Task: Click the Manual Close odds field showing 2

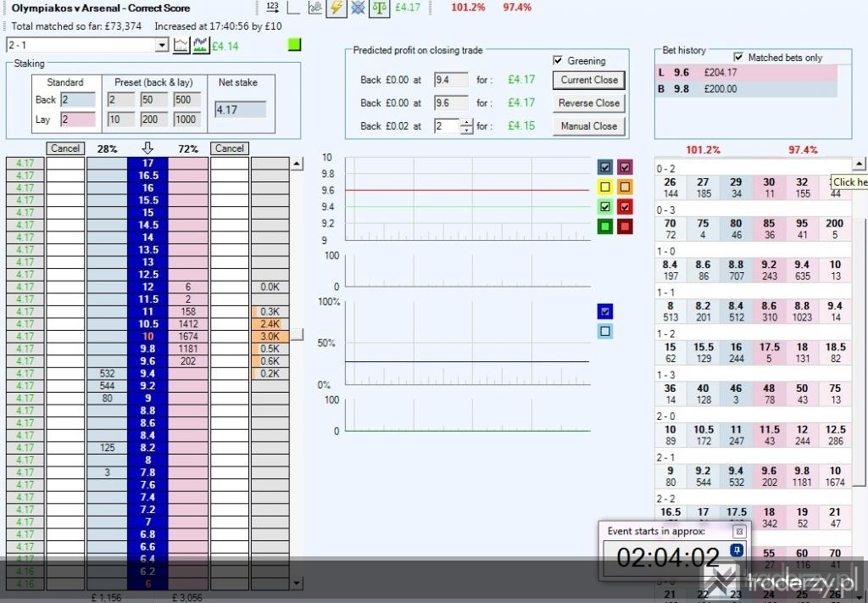Action: (448, 126)
